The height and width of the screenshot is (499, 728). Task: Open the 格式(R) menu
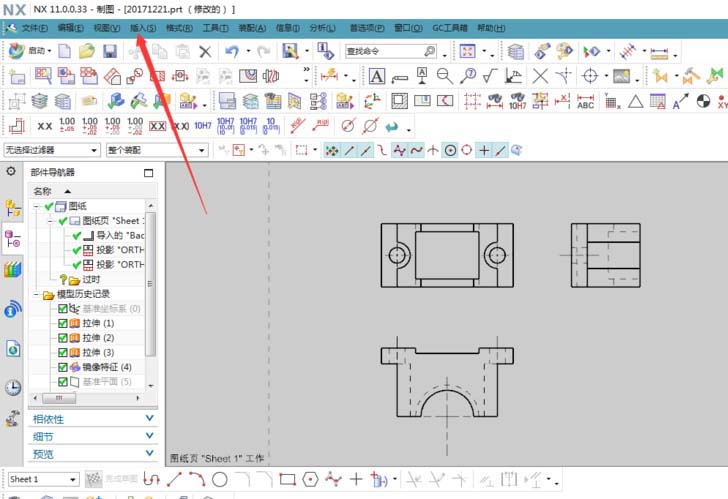[179, 28]
